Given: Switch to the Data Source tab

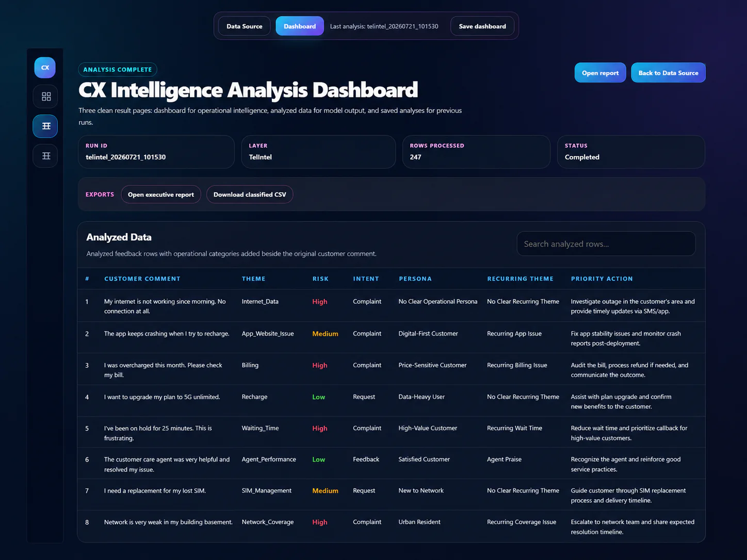Looking at the screenshot, I should click(245, 26).
